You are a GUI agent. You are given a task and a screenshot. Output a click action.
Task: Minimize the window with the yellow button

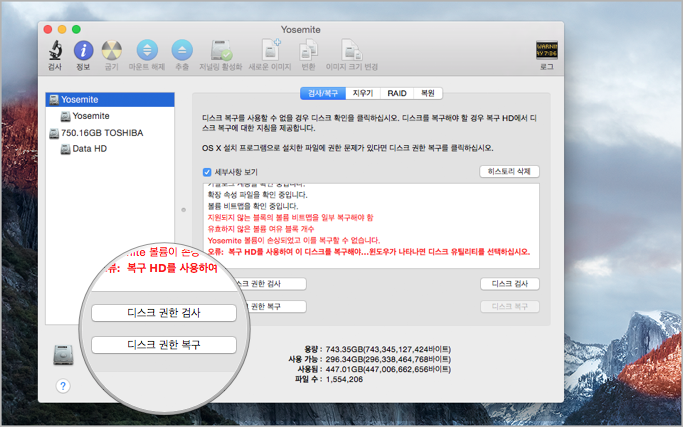[x=62, y=29]
